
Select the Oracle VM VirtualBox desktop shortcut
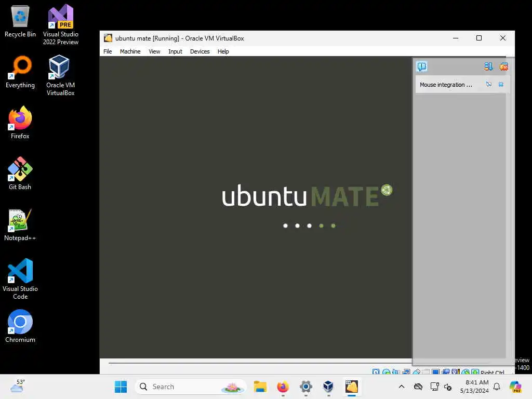(60, 75)
